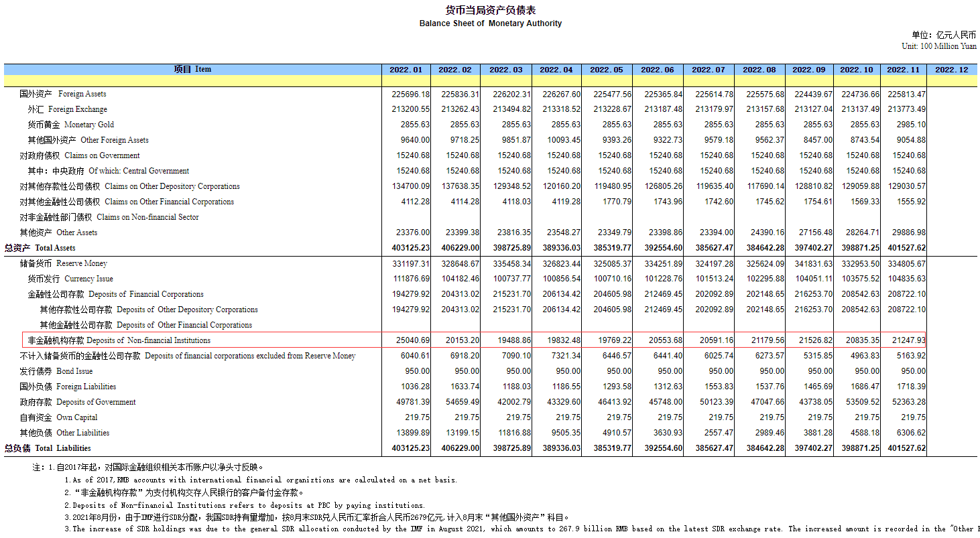Viewport: 980px width, 538px height.
Task: Click Non-financial Institutions deposits value 21247.93
Action: click(x=908, y=341)
